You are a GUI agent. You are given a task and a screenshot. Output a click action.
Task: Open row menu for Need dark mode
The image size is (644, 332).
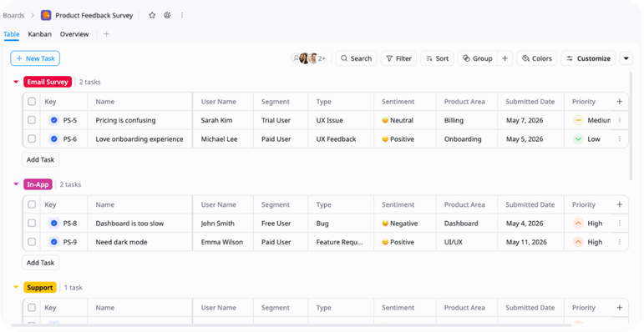point(619,242)
